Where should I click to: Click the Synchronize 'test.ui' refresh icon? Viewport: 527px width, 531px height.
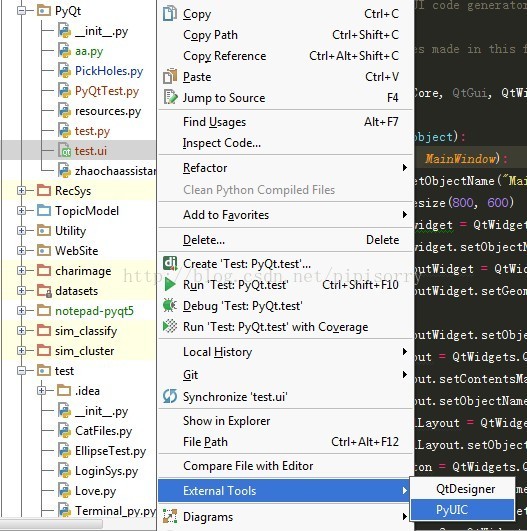pyautogui.click(x=170, y=396)
